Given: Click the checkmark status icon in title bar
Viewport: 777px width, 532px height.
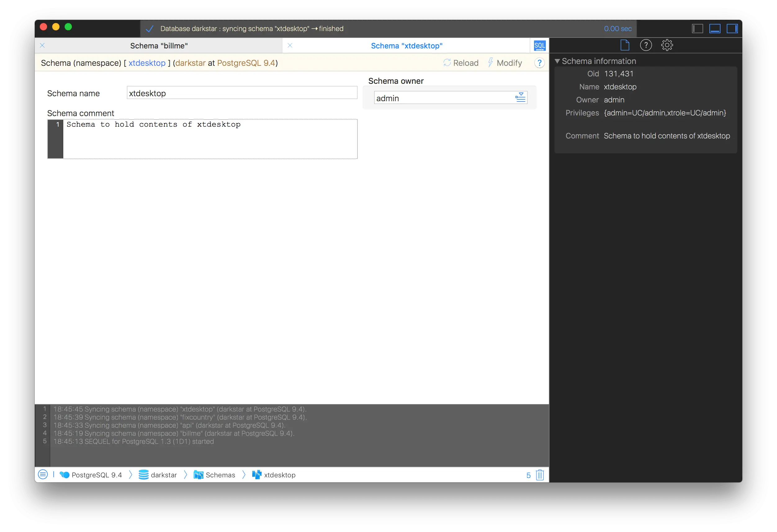Looking at the screenshot, I should point(150,29).
